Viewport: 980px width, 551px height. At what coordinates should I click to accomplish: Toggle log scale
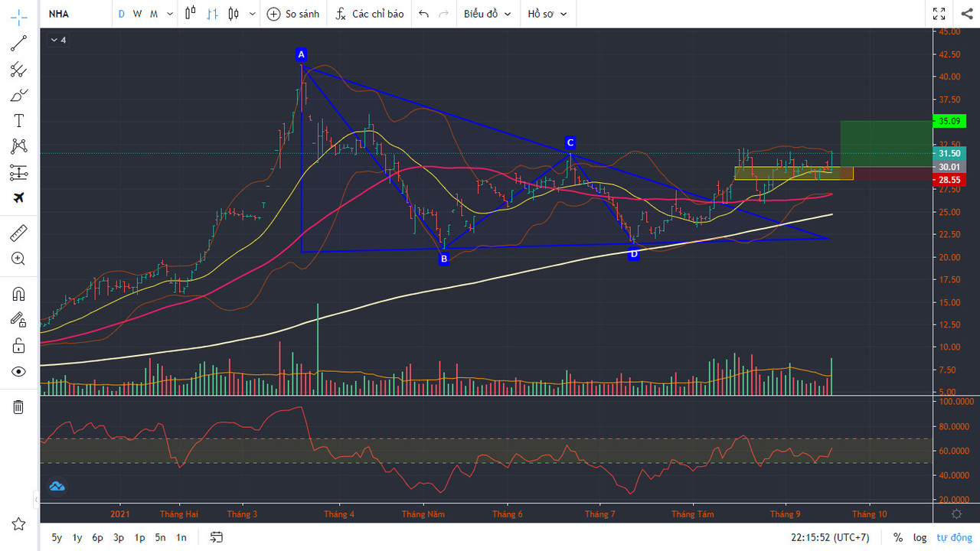point(920,537)
